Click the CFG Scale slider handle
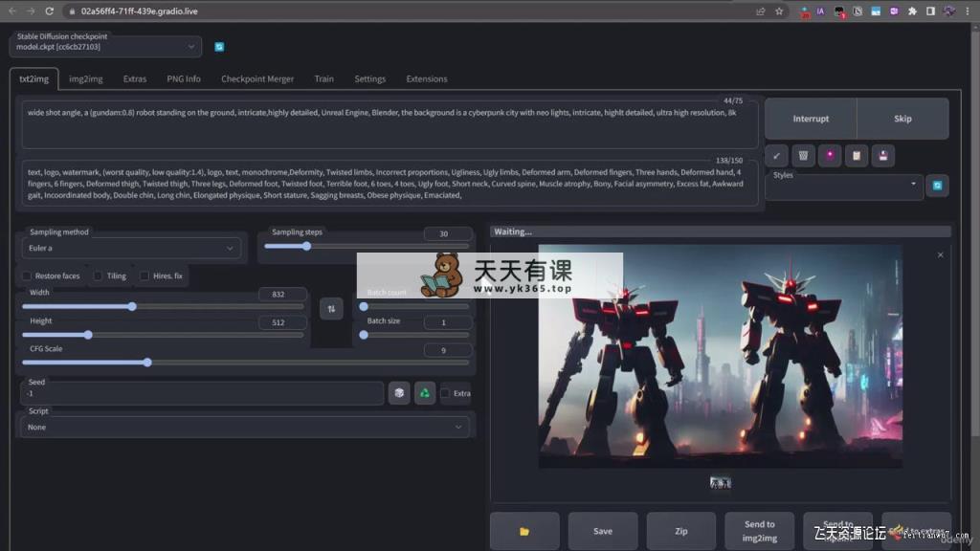980x551 pixels. [147, 363]
